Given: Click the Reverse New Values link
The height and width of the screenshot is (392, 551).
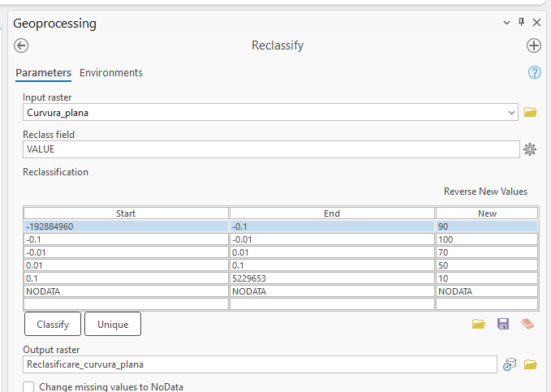Looking at the screenshot, I should pos(485,192).
